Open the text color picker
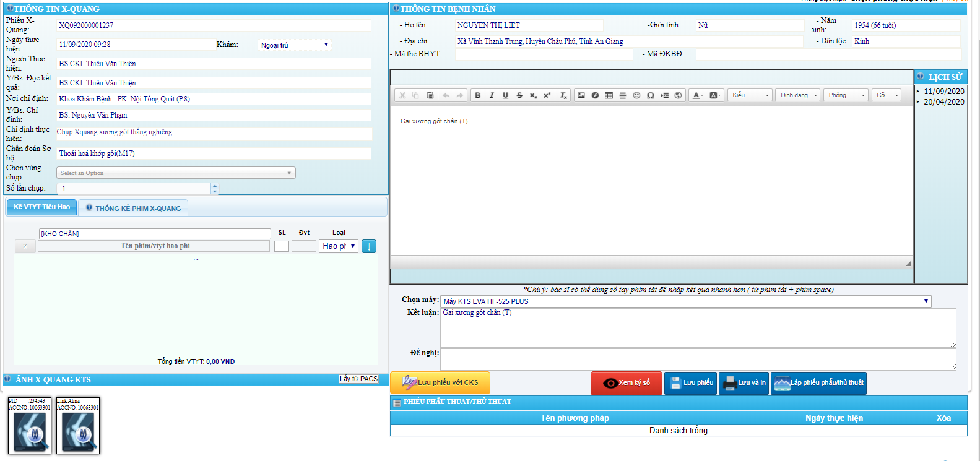 tap(698, 95)
